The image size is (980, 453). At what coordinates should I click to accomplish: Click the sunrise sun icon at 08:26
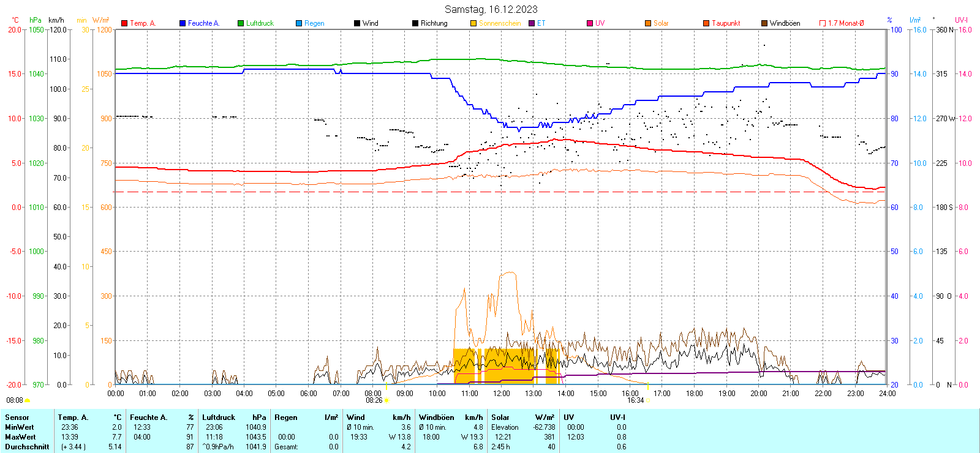pos(386,400)
